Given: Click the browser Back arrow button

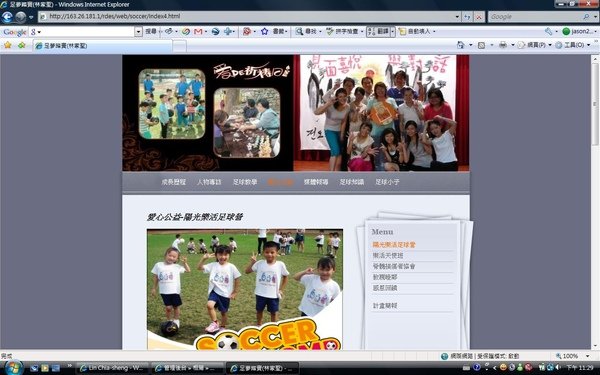Looking at the screenshot, I should point(7,17).
